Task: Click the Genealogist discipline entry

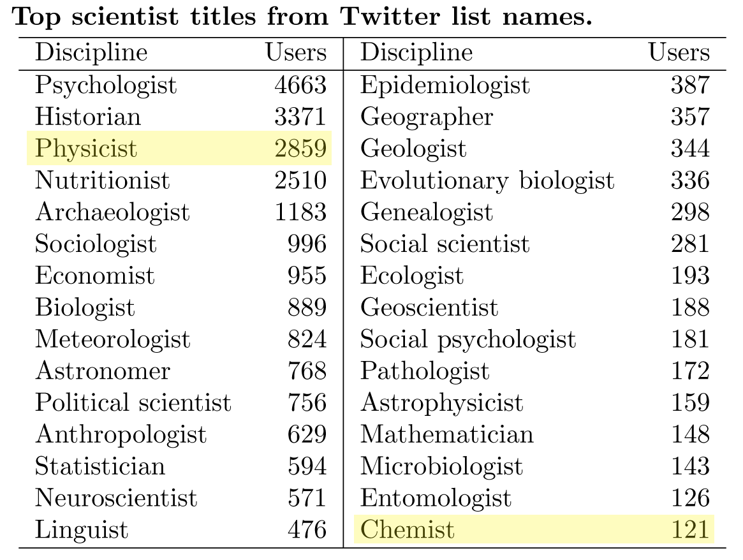Action: click(x=426, y=212)
